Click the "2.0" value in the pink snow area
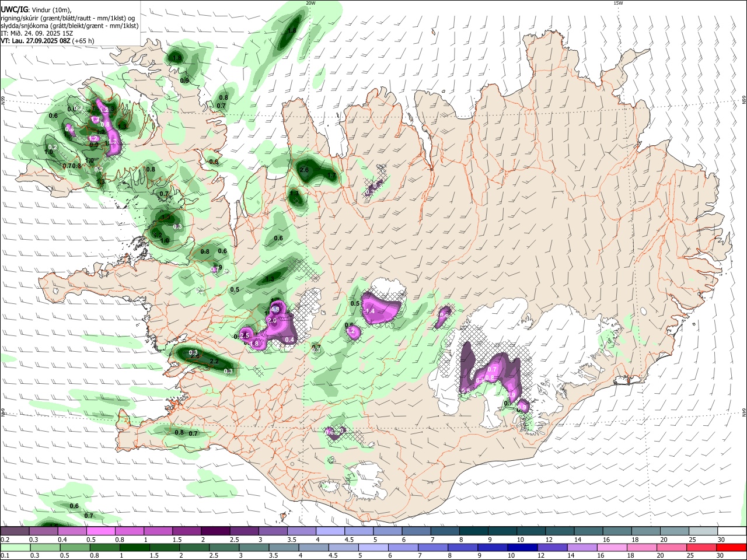The width and height of the screenshot is (747, 560). tap(272, 321)
